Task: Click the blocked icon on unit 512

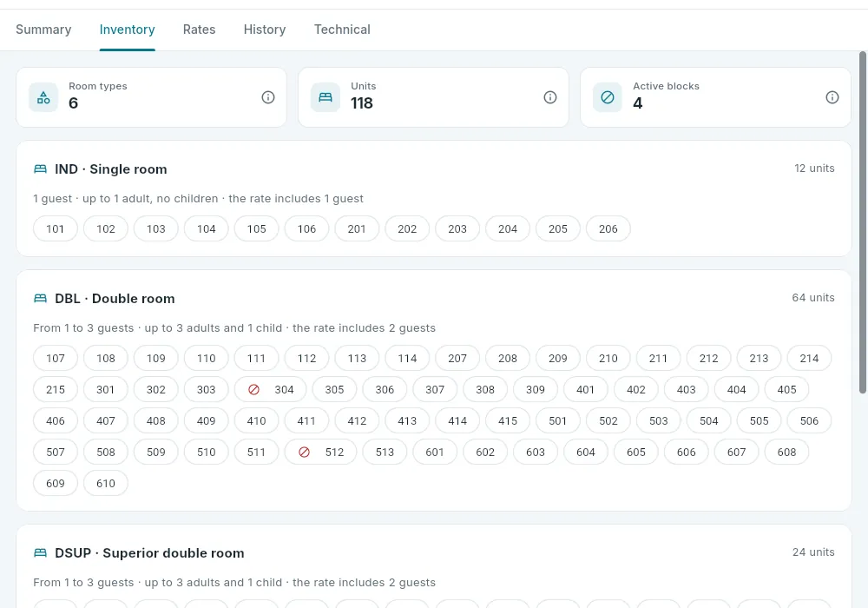Action: [304, 453]
